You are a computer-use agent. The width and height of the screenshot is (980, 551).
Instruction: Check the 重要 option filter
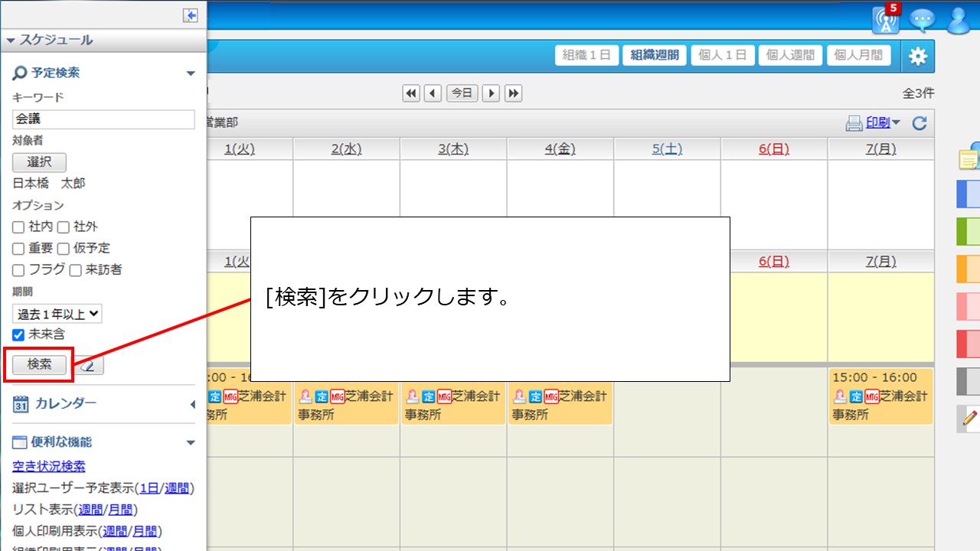click(x=17, y=248)
